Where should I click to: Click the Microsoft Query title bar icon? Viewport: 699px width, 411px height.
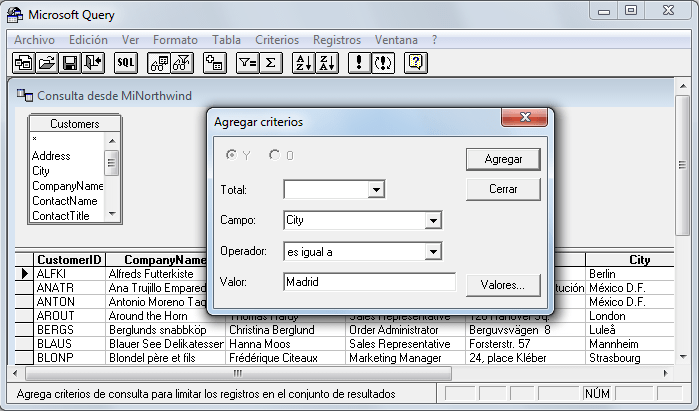15,15
